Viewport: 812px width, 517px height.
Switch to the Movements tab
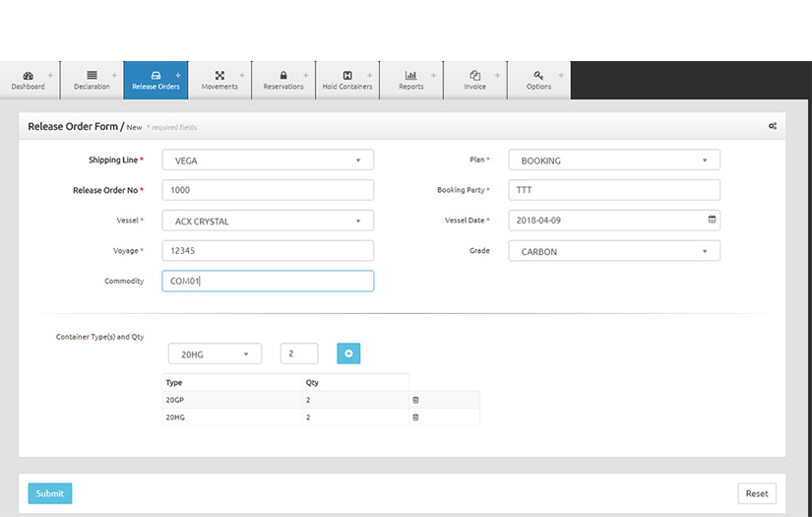pyautogui.click(x=219, y=81)
